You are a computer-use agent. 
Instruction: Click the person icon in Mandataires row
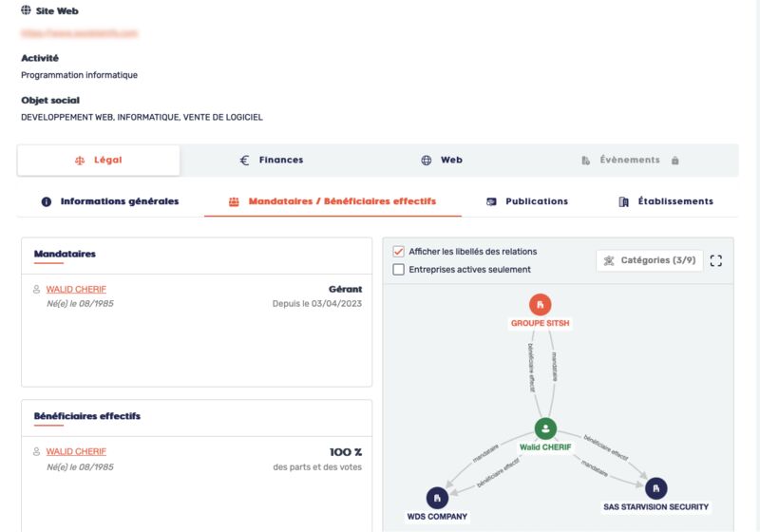[x=36, y=289]
